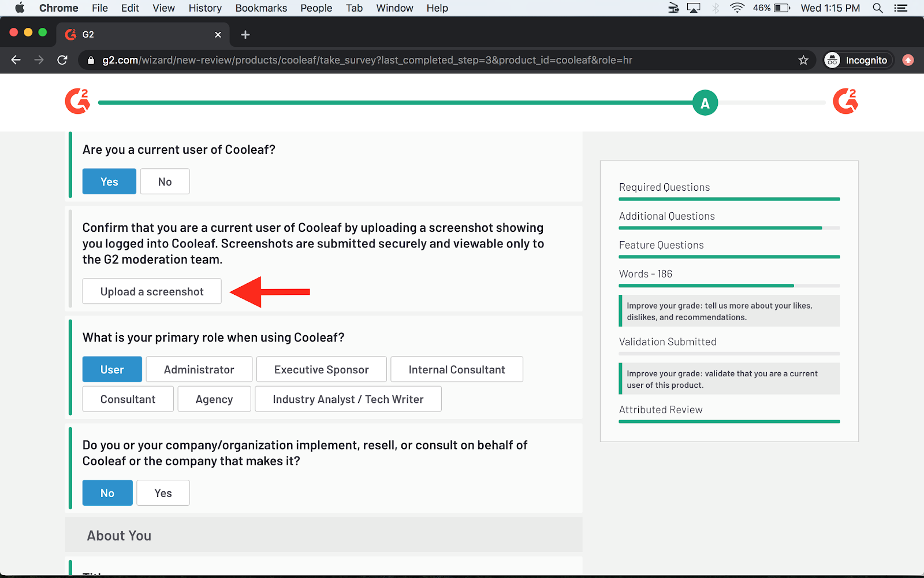
Task: Click the 'Upload a screenshot' button
Action: point(152,291)
